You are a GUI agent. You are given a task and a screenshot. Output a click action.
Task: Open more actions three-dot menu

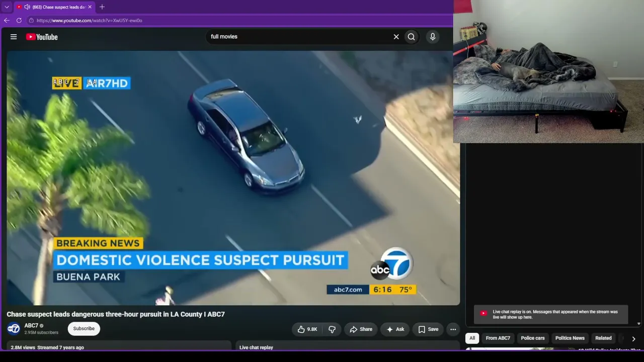tap(453, 329)
